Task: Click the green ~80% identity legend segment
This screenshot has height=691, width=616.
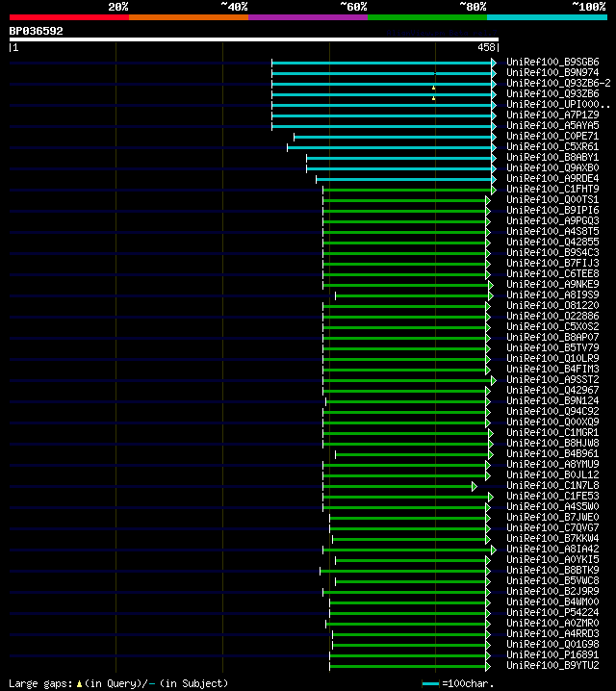Action: click(x=427, y=17)
